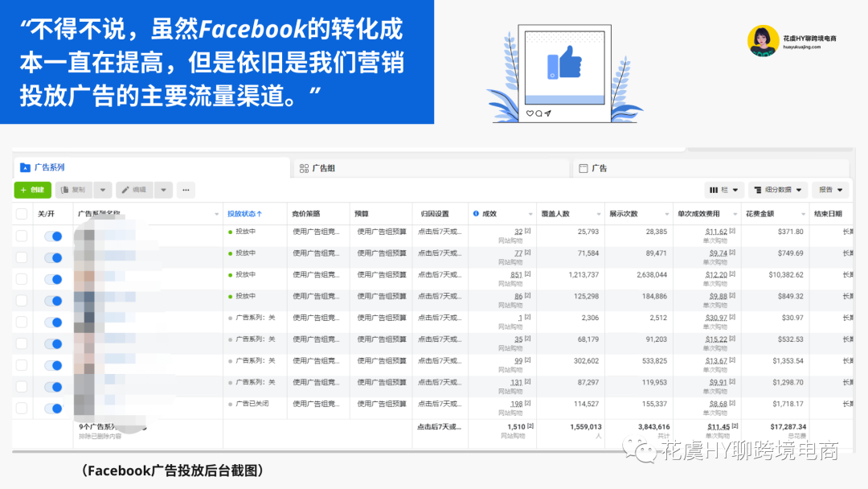This screenshot has height=489, width=868.
Task: Click the 花虞HY avatar logo
Action: pyautogui.click(x=762, y=41)
